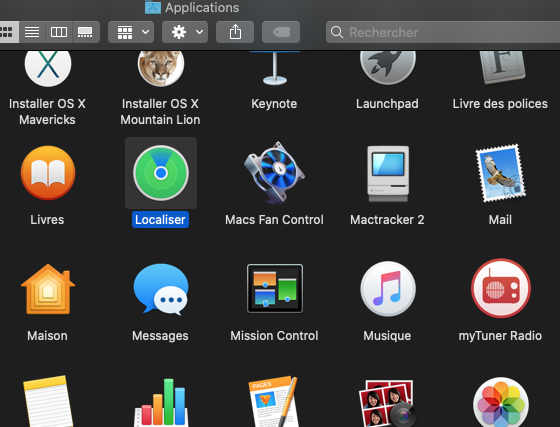Screen dimensions: 560x427
Task: Click the myTuner Radio label
Action: tap(500, 336)
